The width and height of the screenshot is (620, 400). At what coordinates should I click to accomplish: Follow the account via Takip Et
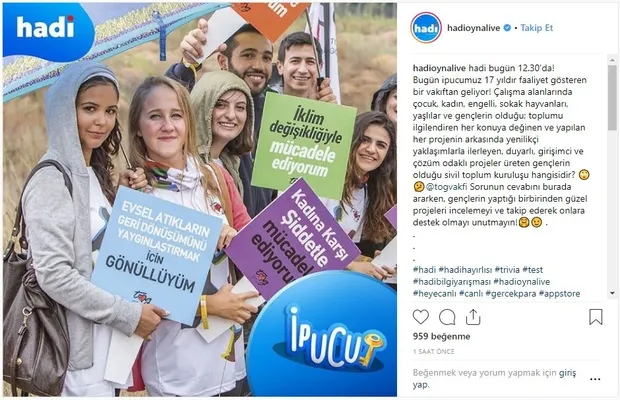click(537, 28)
